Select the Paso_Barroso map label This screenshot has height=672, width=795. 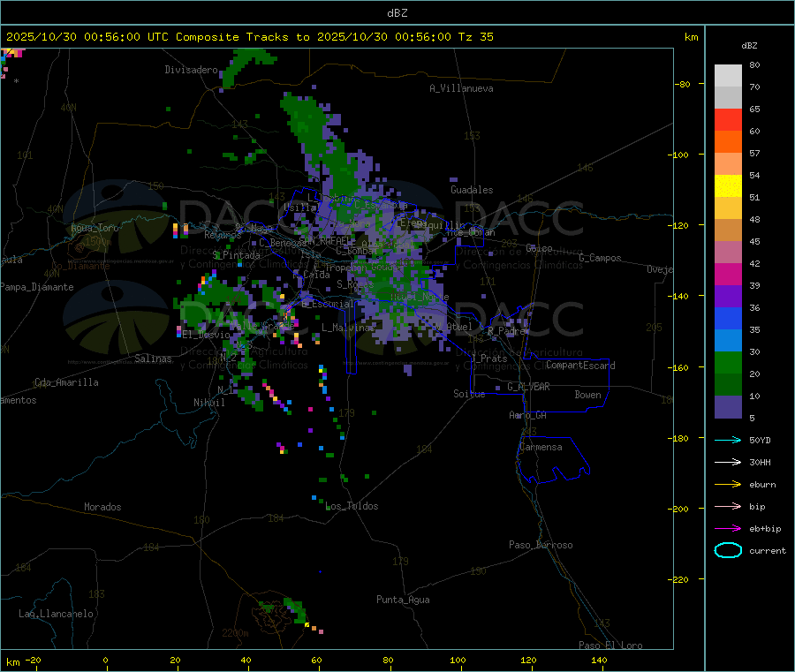541,545
